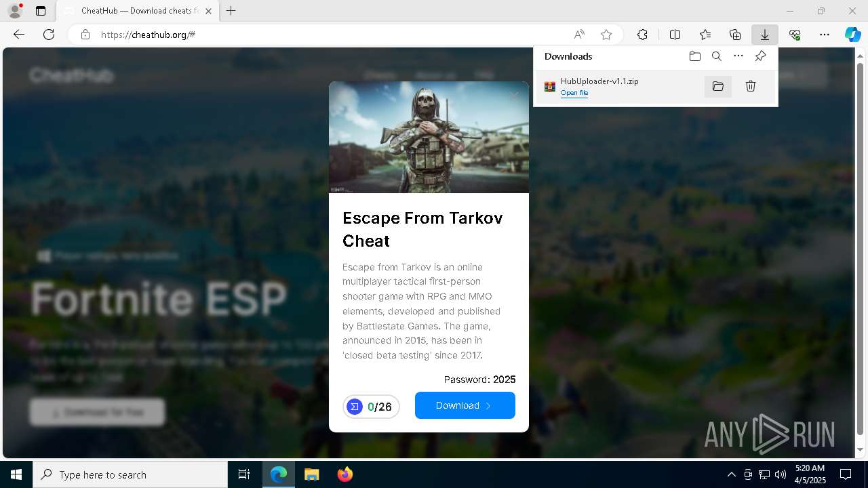Click the Edge icon on taskbar
The width and height of the screenshot is (868, 488).
point(279,474)
